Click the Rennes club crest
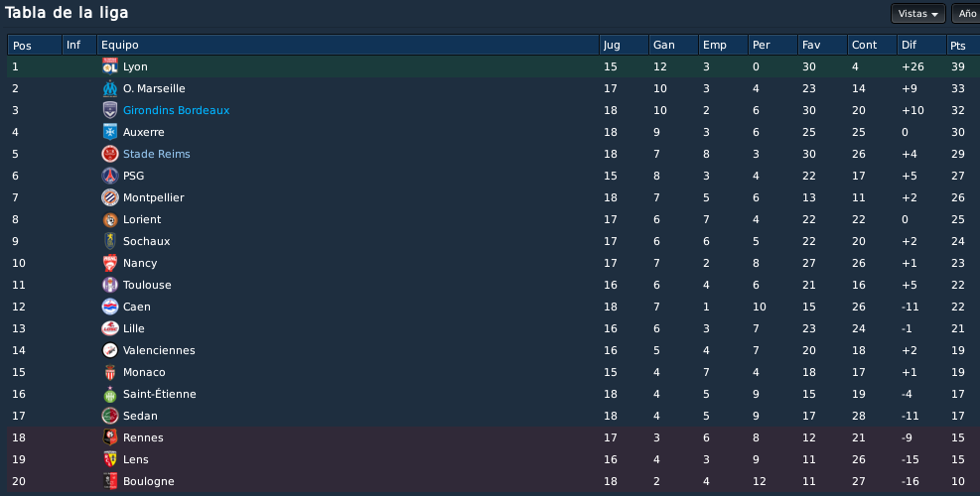The width and height of the screenshot is (980, 496). click(x=110, y=437)
